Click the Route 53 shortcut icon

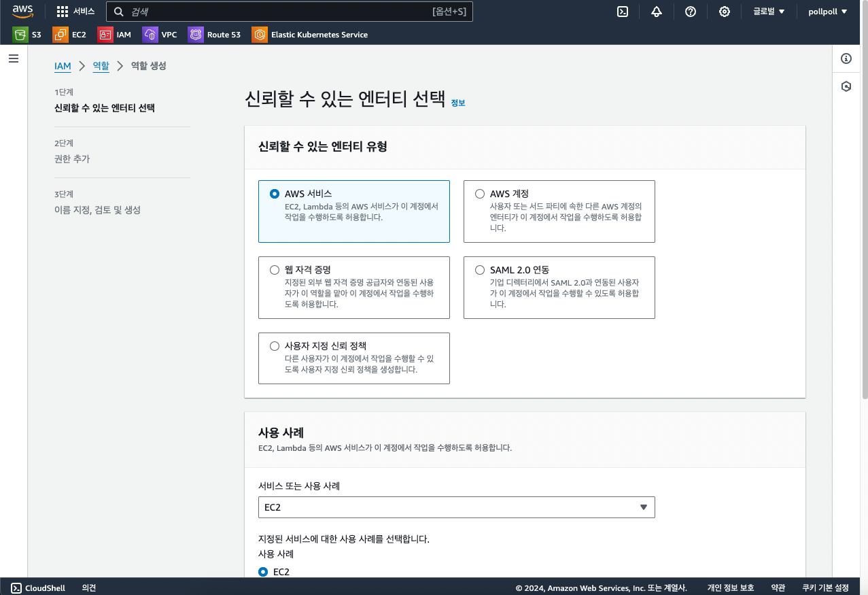tap(196, 35)
